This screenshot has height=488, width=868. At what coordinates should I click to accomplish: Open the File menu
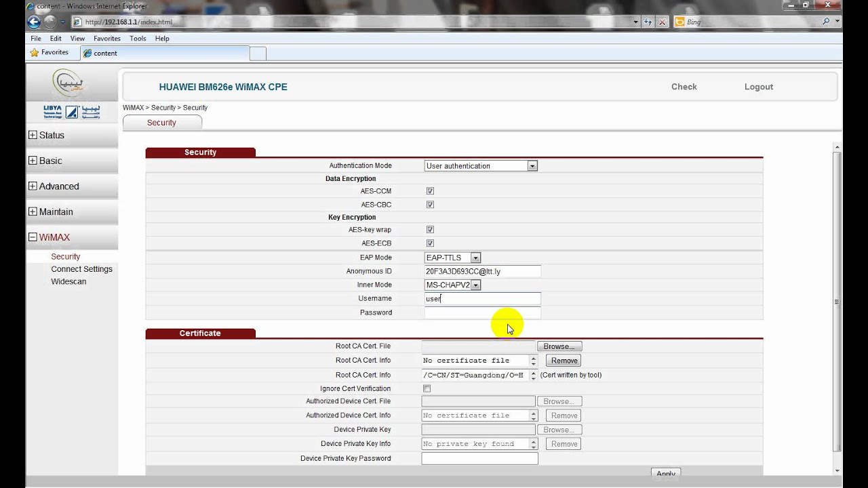click(36, 39)
